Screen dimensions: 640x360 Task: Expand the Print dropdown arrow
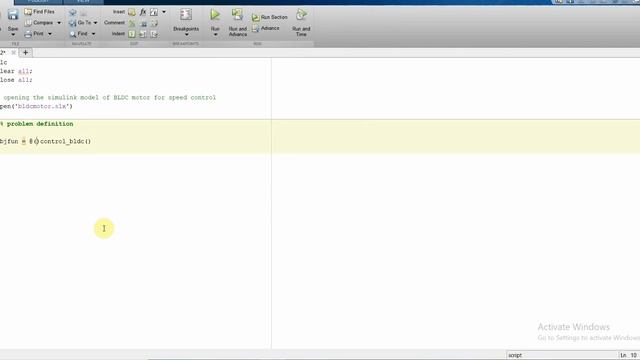[50, 34]
